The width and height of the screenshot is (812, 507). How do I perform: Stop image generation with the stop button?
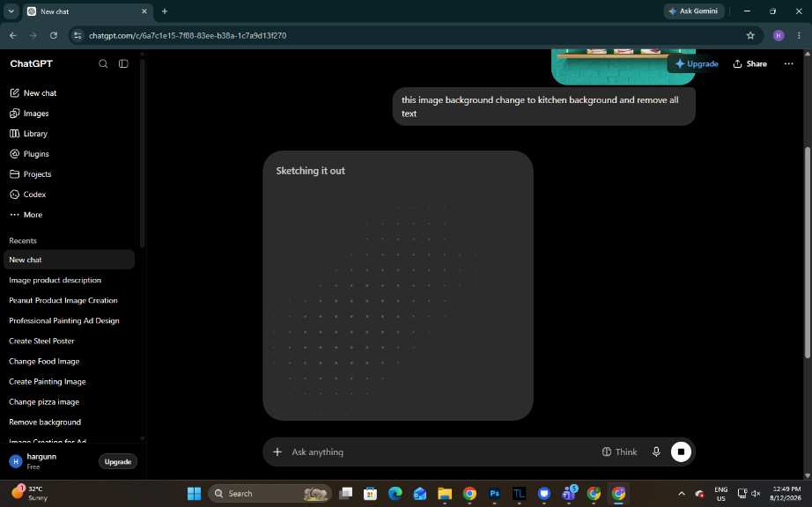681,452
